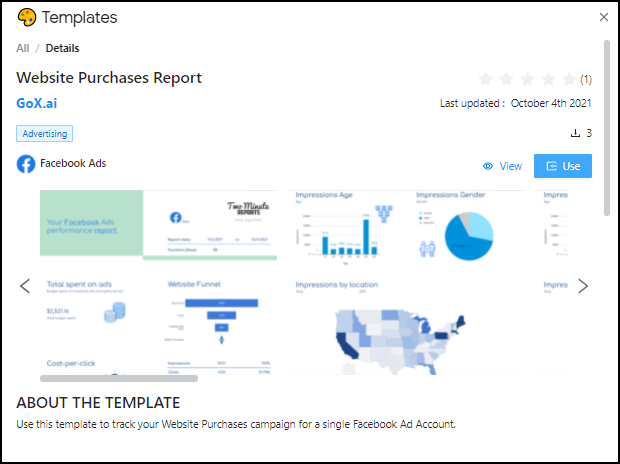Click the Website Purchases Report title
Image resolution: width=620 pixels, height=464 pixels.
tap(109, 78)
